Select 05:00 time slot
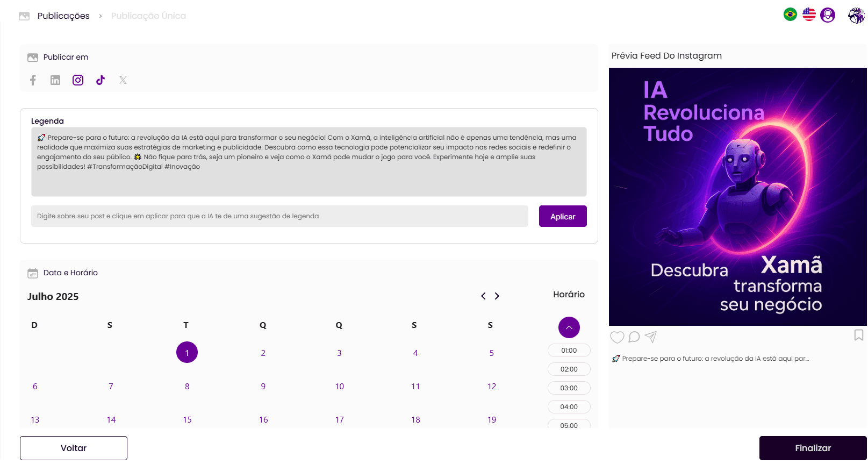Screen dimensions: 868x464 pyautogui.click(x=569, y=424)
